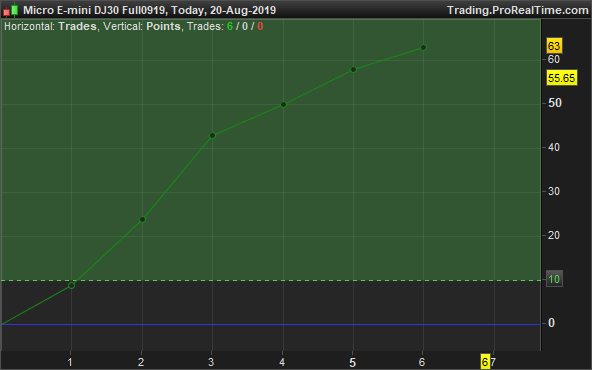Click the 7 label on the horizontal axis
This screenshot has width=592, height=370.
(x=493, y=362)
